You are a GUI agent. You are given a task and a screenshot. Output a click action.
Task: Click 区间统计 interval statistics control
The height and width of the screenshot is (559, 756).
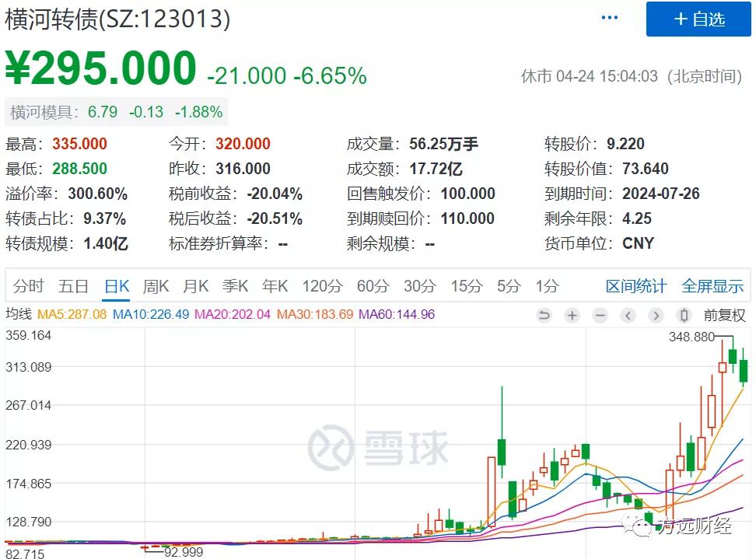pyautogui.click(x=635, y=286)
